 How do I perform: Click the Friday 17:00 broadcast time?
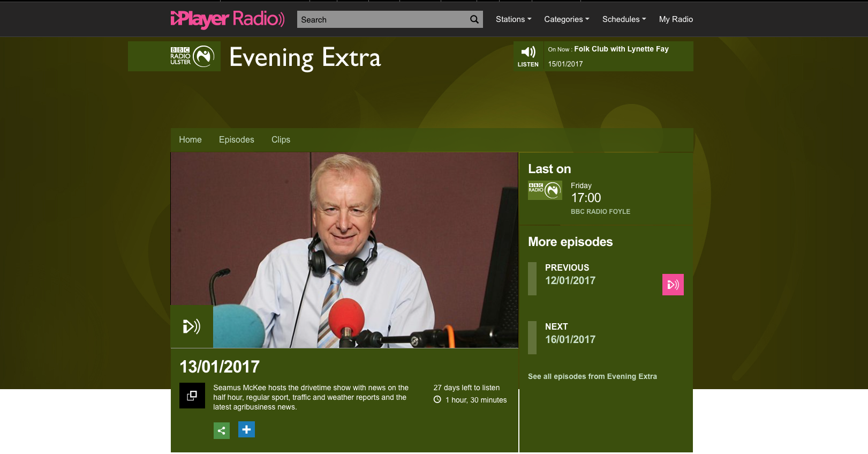[x=586, y=193]
